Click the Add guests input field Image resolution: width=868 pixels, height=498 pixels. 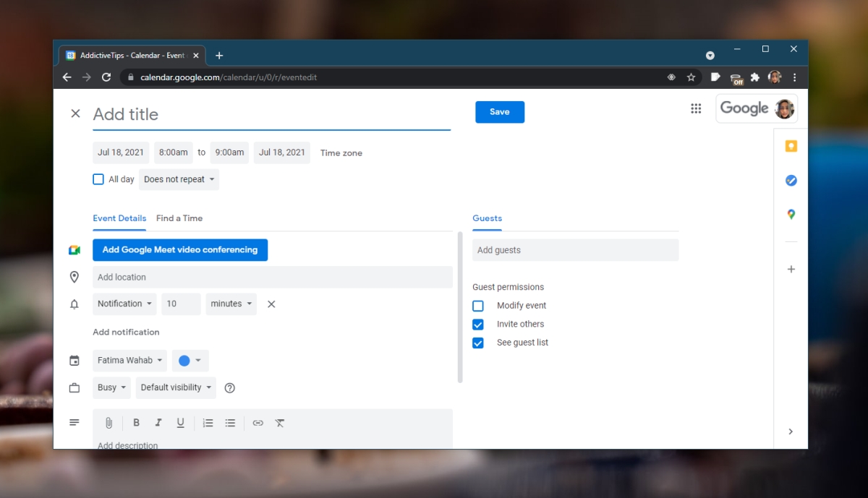[x=575, y=249]
